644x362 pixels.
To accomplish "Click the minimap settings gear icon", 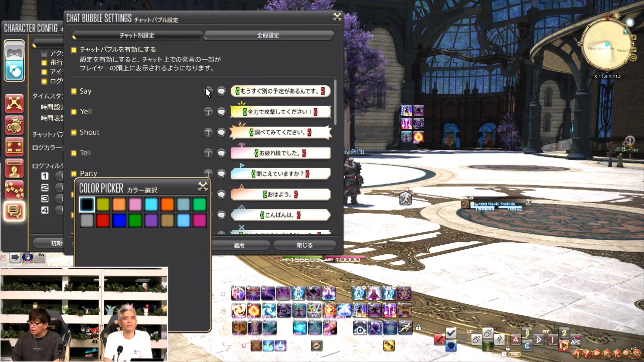I will pyautogui.click(x=633, y=58).
